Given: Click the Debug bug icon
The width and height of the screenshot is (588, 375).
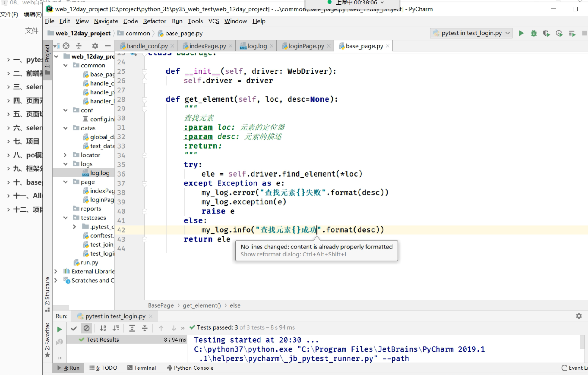Looking at the screenshot, I should click(x=534, y=33).
